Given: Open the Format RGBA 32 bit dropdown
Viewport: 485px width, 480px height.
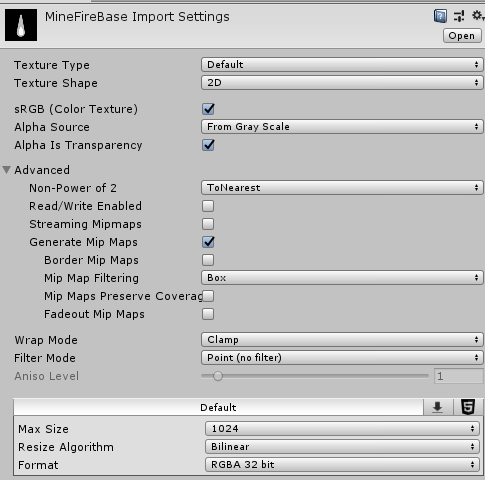Looking at the screenshot, I should (x=342, y=465).
